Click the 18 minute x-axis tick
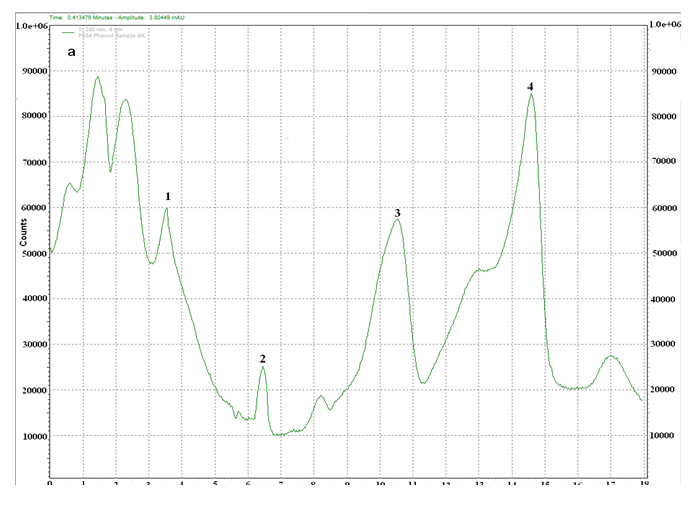Screen dimensions: 695x508 (641, 485)
